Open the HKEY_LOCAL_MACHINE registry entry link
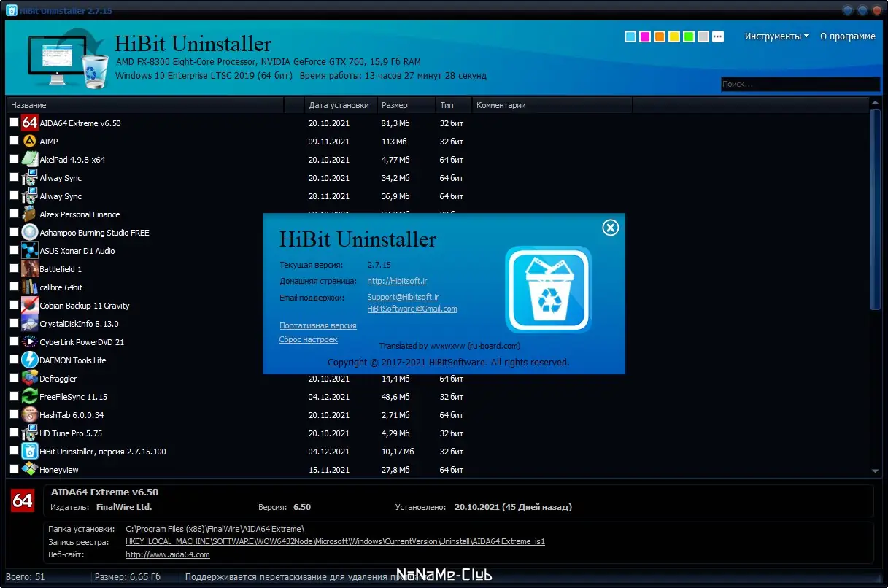Screen dimensions: 888x588 pyautogui.click(x=336, y=541)
